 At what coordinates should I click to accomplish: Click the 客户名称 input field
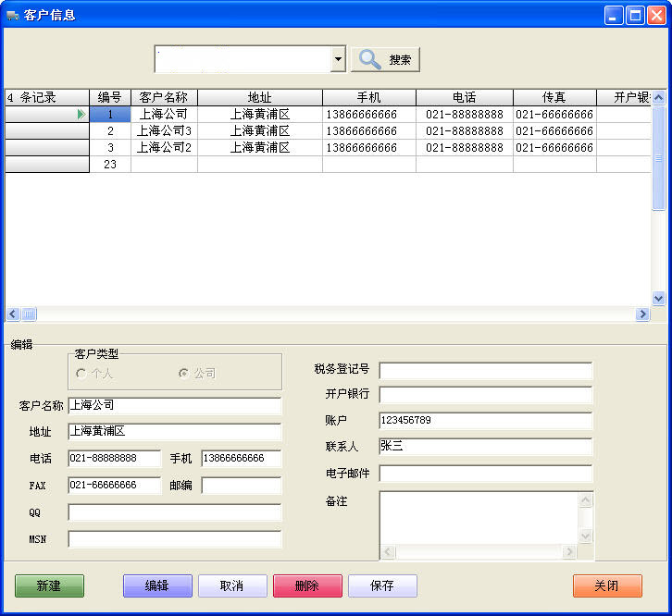pyautogui.click(x=175, y=405)
